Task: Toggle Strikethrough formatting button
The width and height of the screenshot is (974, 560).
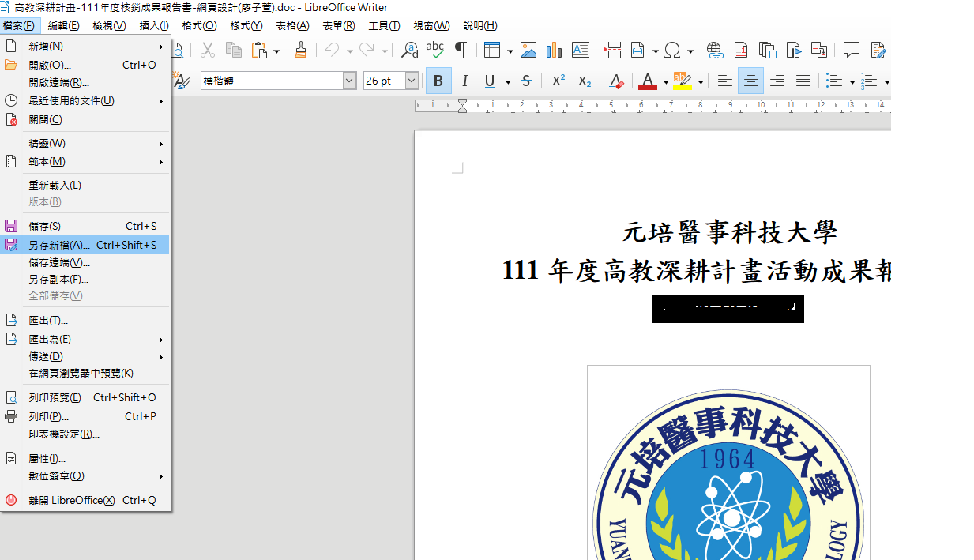Action: coord(526,81)
